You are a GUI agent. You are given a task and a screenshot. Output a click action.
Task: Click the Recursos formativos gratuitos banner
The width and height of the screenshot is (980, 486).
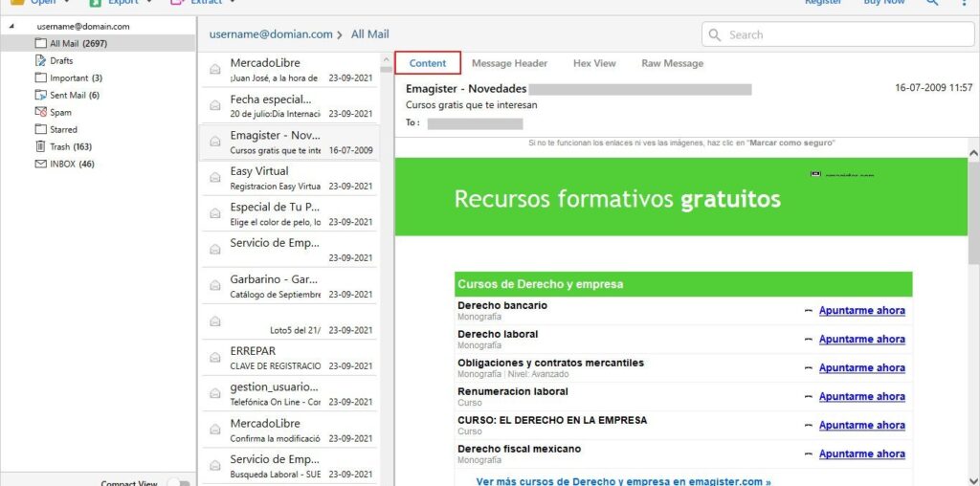tap(681, 197)
